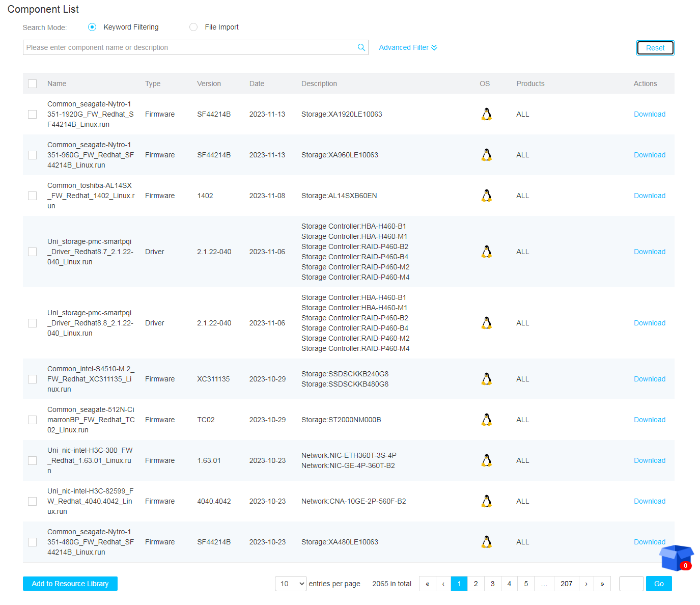This screenshot has width=700, height=605.
Task: Download the H3C-300 1.63.01 firmware
Action: tap(650, 460)
